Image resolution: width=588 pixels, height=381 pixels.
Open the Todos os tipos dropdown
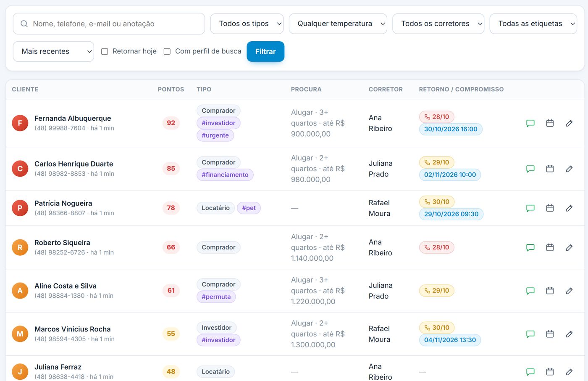coord(247,24)
